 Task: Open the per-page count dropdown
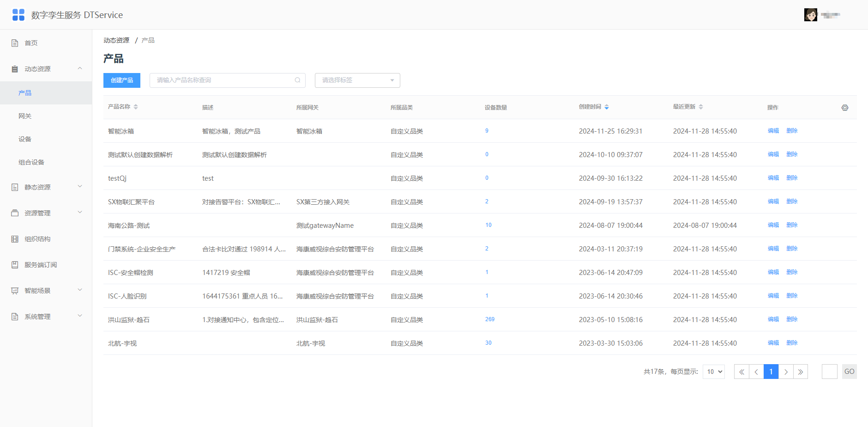click(x=714, y=372)
